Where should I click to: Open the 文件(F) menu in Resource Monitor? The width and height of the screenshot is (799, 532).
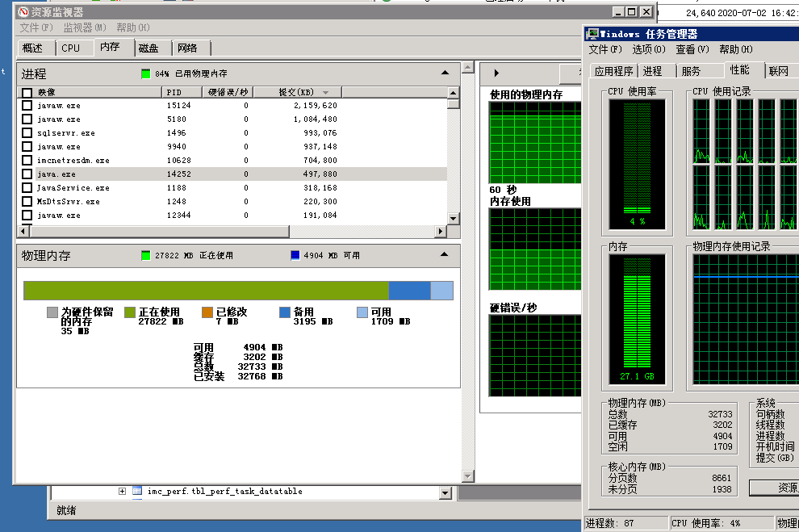click(x=36, y=27)
